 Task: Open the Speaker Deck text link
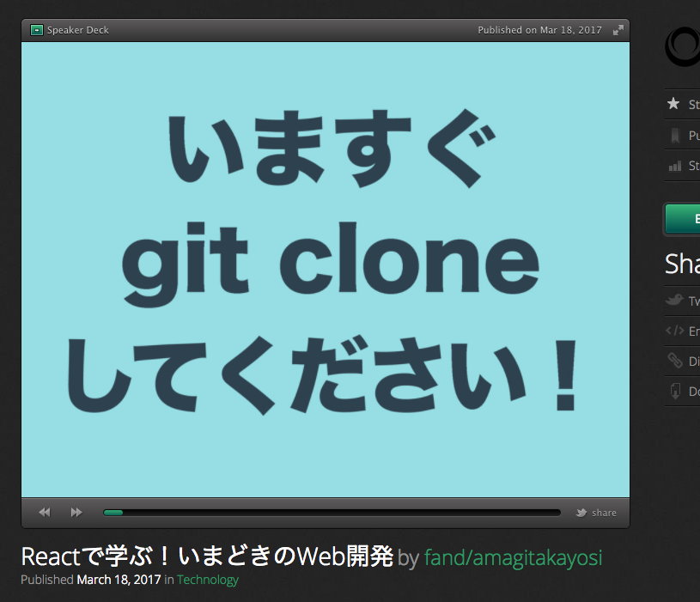pyautogui.click(x=77, y=30)
